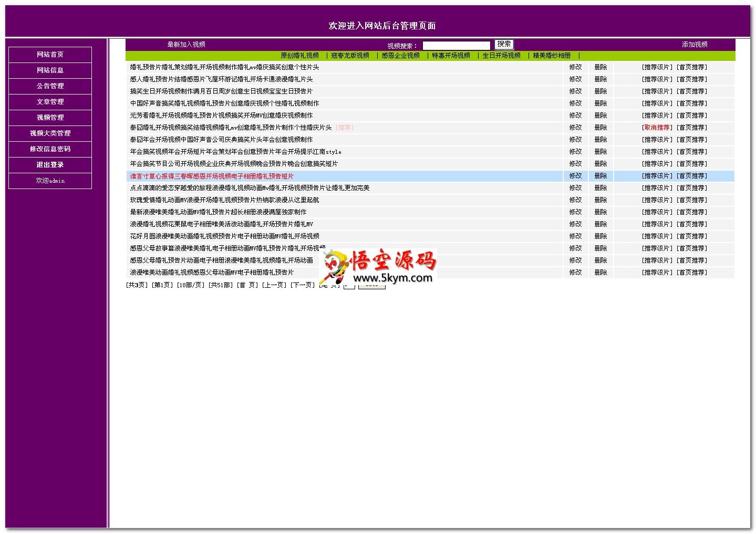
Task: Click 删除 for 婚礼预告片婚礼策划 row
Action: click(600, 67)
